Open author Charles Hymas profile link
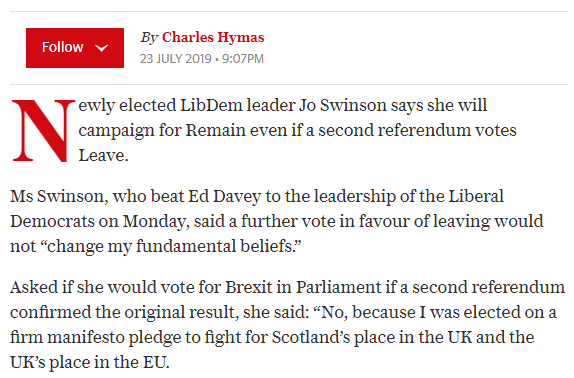The image size is (574, 378). [213, 37]
